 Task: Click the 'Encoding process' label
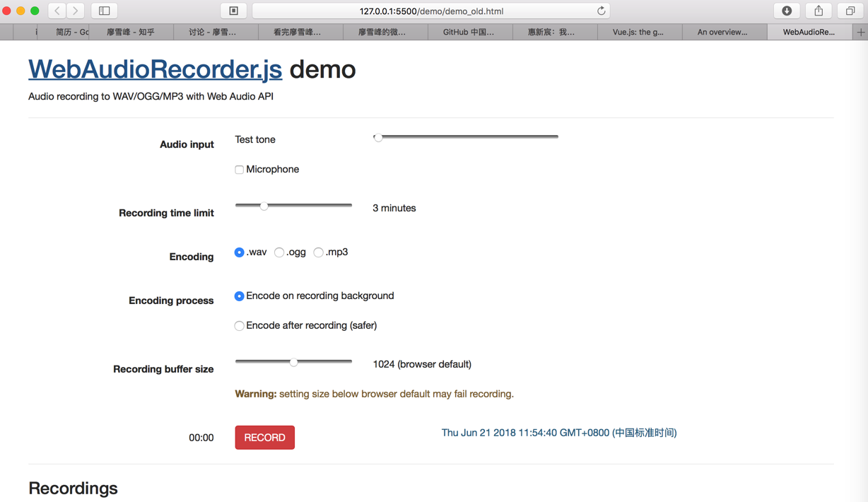click(171, 300)
